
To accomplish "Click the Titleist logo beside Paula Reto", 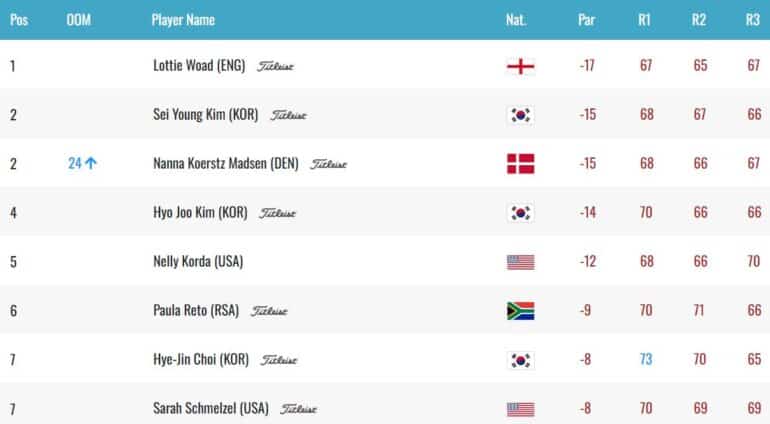I will [269, 311].
